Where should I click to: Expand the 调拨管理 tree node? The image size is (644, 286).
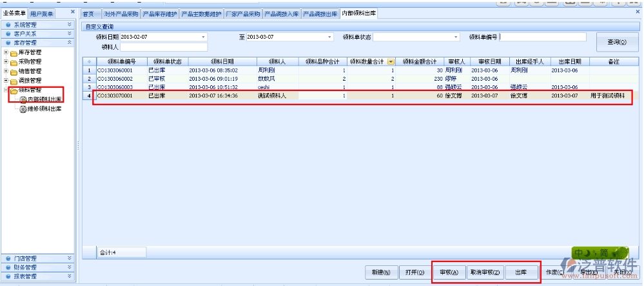point(6,81)
